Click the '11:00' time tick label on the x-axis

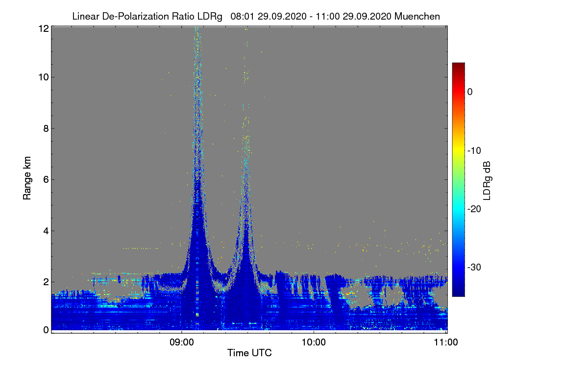coord(446,342)
